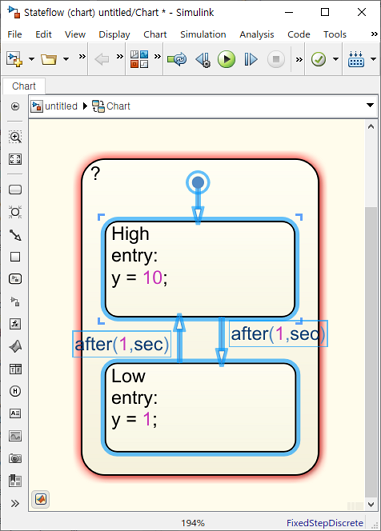The image size is (381, 531).
Task: Open the Display menu
Action: [114, 34]
